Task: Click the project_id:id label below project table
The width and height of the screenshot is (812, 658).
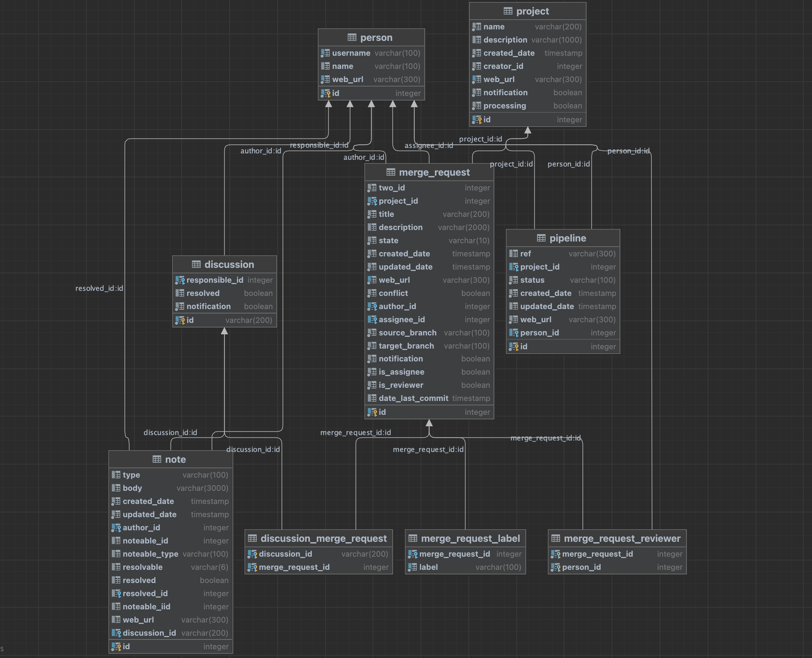Action: tap(481, 139)
